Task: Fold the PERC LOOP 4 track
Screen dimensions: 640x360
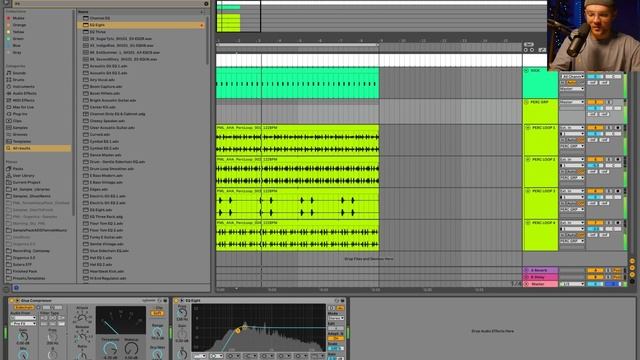Action: point(528,223)
